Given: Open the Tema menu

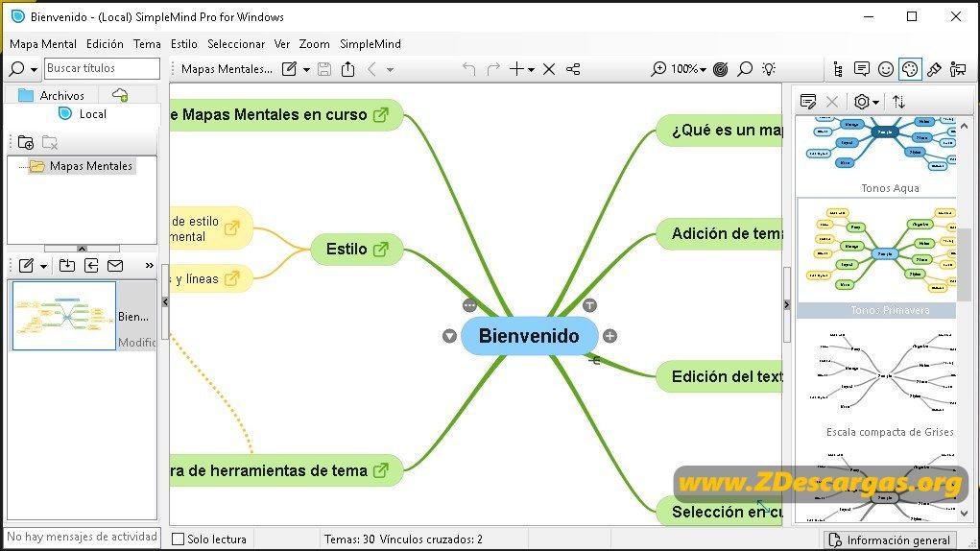Looking at the screenshot, I should click(x=147, y=44).
